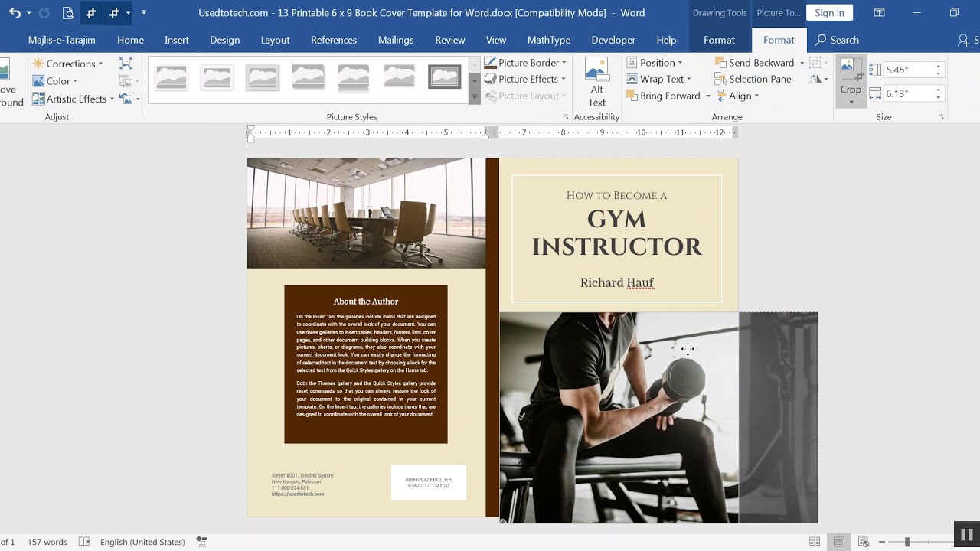Open the Drawing Tools Format tab
Screen dimensions: 980x551
tap(719, 40)
